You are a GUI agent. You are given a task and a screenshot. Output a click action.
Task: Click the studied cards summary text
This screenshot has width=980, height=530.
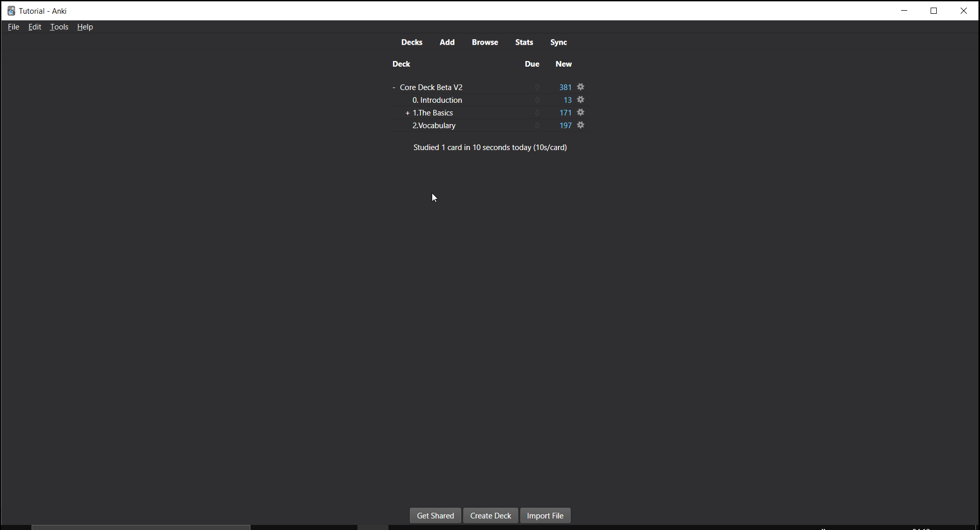pos(490,148)
